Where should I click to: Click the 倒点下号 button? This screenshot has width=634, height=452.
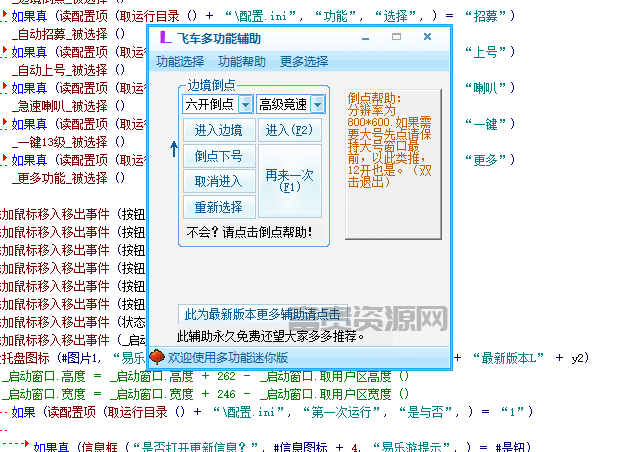(219, 156)
